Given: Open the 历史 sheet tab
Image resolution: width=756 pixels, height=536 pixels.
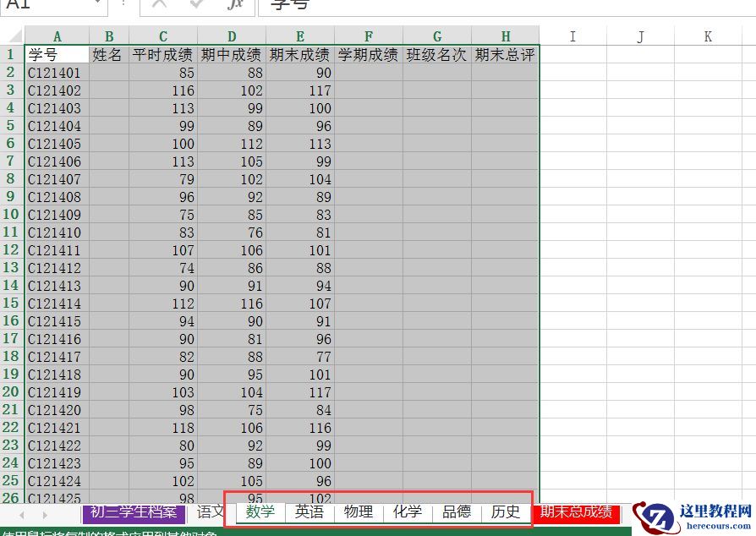Looking at the screenshot, I should coord(506,511).
